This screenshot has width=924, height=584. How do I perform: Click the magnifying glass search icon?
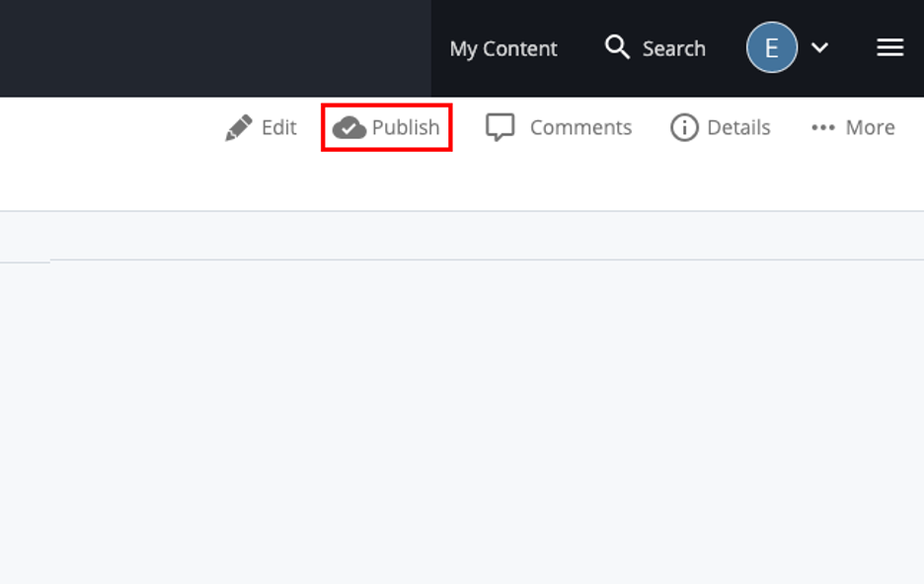[617, 47]
